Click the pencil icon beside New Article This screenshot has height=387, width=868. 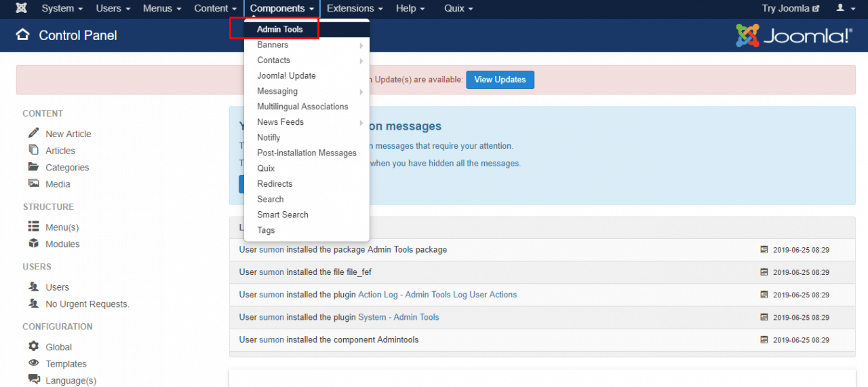coord(33,133)
